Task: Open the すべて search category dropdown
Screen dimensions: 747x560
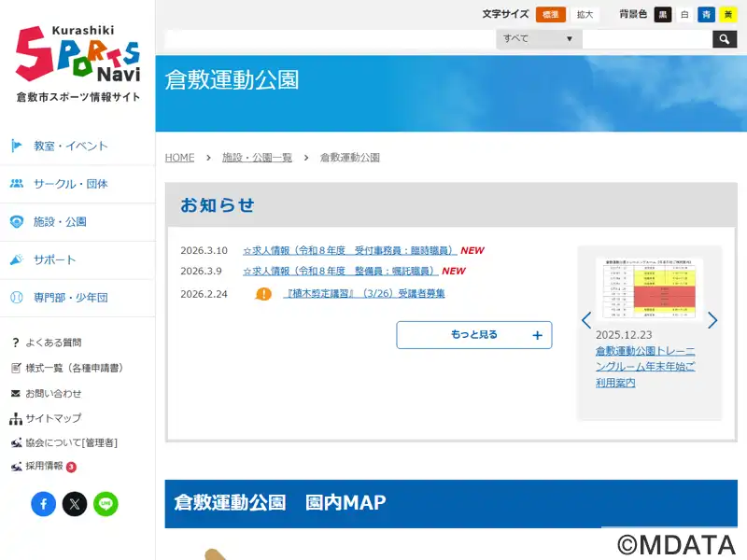Action: pyautogui.click(x=539, y=39)
